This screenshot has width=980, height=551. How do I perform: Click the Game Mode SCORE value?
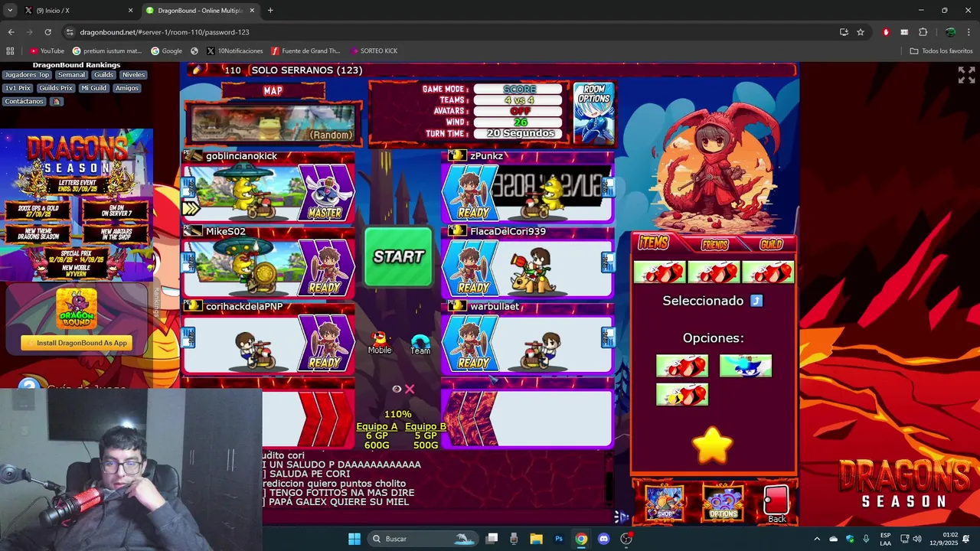pos(519,90)
